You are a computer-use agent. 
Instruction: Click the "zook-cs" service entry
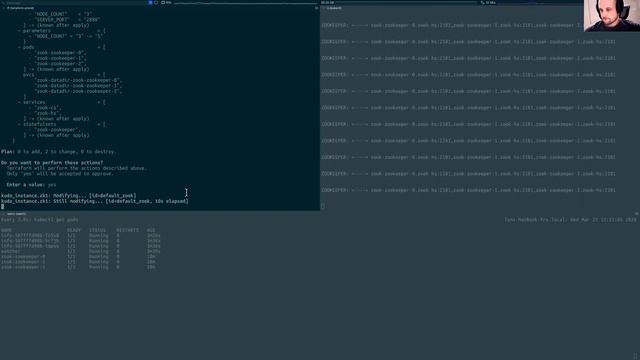coord(48,108)
